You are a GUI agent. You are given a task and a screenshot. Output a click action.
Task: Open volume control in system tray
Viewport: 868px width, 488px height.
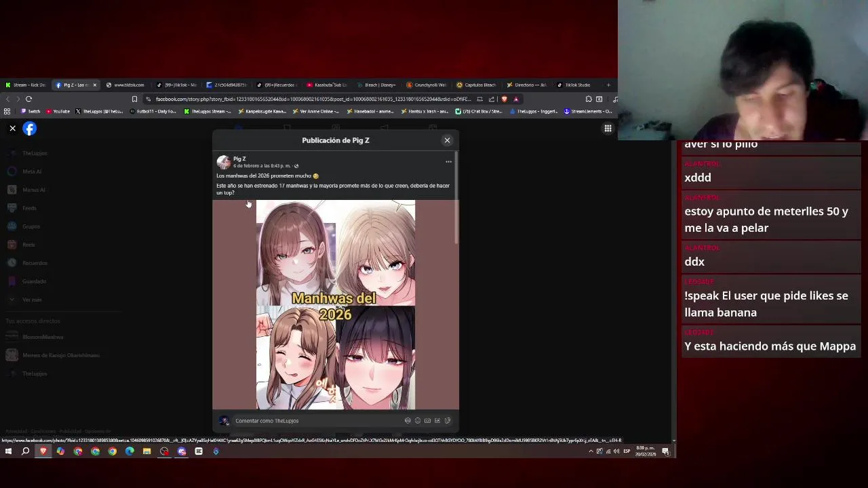(x=616, y=451)
